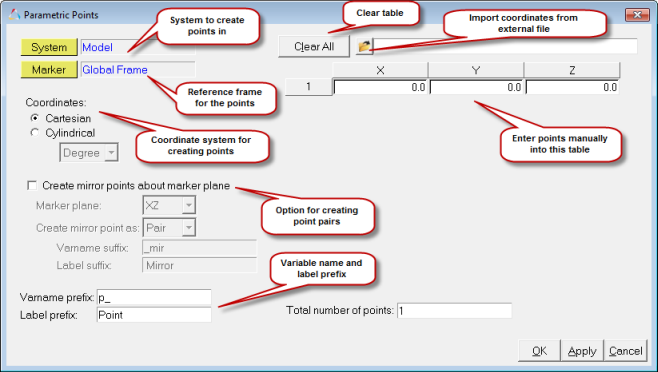
Task: Click the Total number of points field
Action: tap(454, 310)
